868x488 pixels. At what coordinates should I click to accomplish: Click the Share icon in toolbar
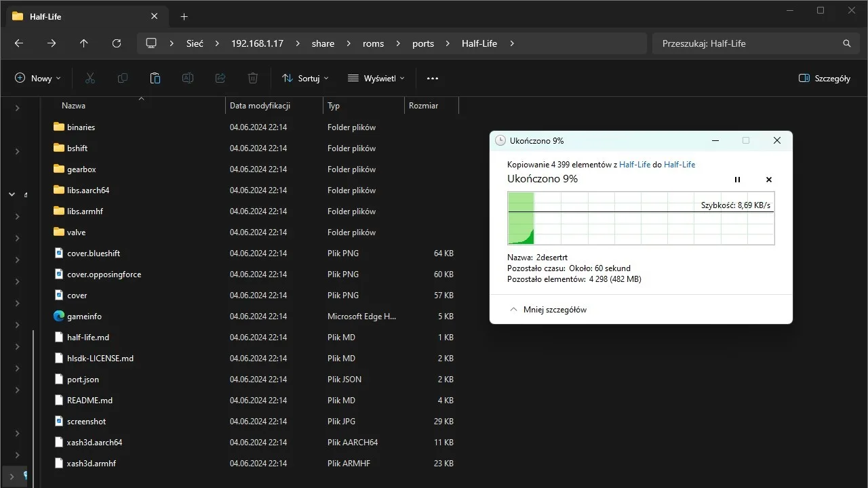click(x=220, y=78)
